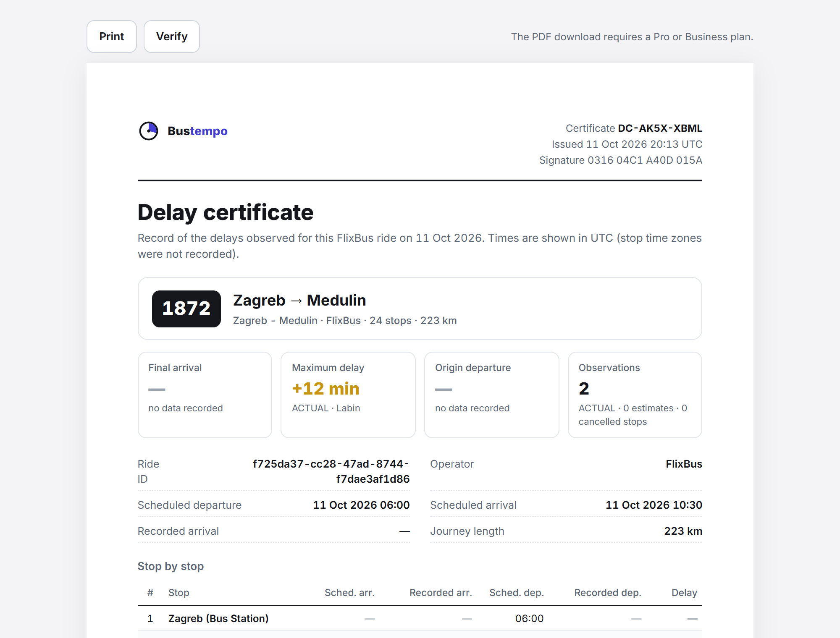Click the Bustempo brand name

point(197,131)
